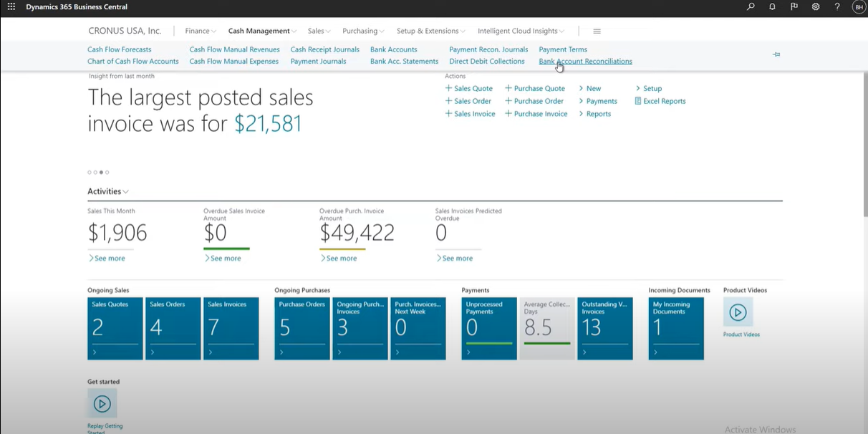The image size is (868, 434).
Task: Open the settings gear icon
Action: point(816,6)
